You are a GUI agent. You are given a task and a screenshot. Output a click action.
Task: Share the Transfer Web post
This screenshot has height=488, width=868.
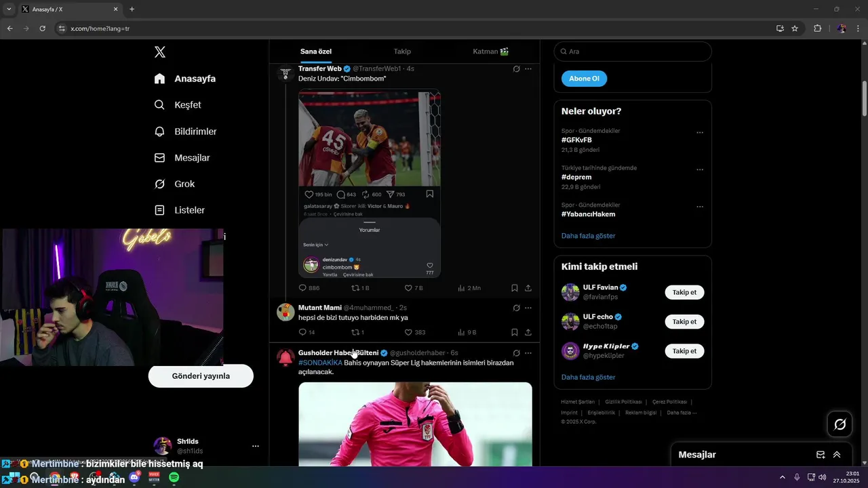point(528,288)
